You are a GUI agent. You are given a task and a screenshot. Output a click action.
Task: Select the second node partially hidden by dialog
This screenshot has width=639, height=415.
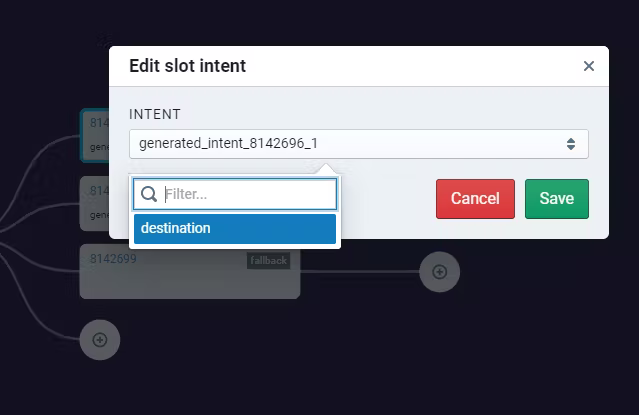pyautogui.click(x=95, y=203)
